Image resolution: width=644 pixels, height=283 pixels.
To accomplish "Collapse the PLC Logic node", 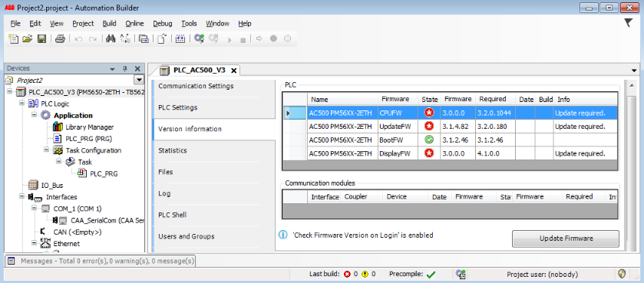I will [21, 104].
